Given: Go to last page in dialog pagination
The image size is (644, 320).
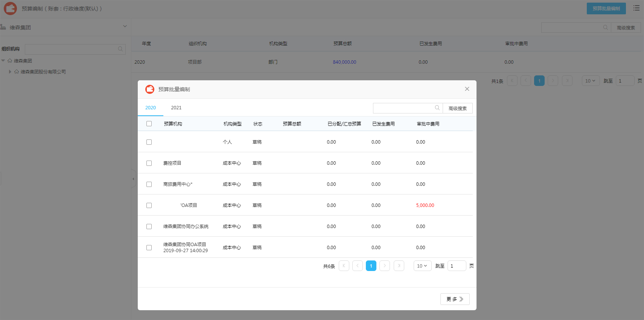Looking at the screenshot, I should click(x=399, y=266).
